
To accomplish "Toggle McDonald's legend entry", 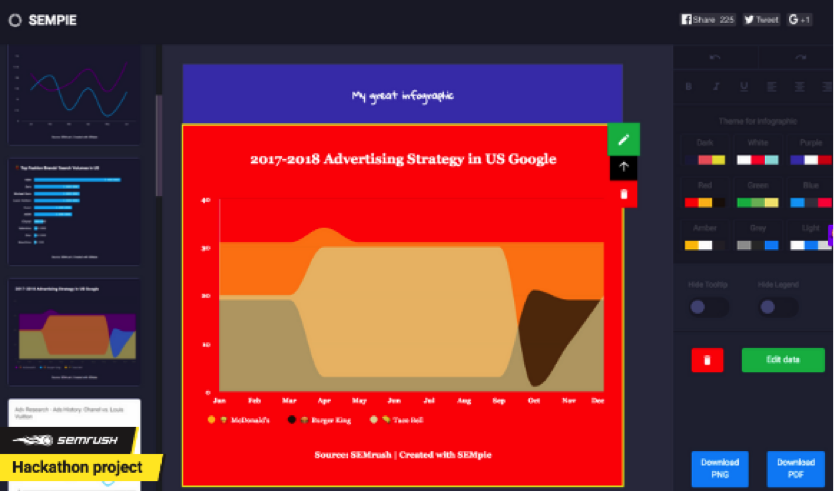I will coord(239,420).
